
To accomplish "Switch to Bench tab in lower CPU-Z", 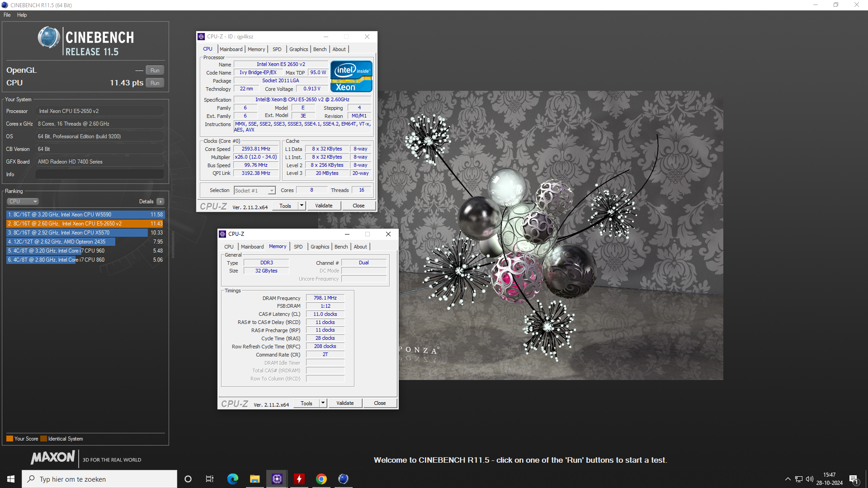I will pyautogui.click(x=341, y=247).
